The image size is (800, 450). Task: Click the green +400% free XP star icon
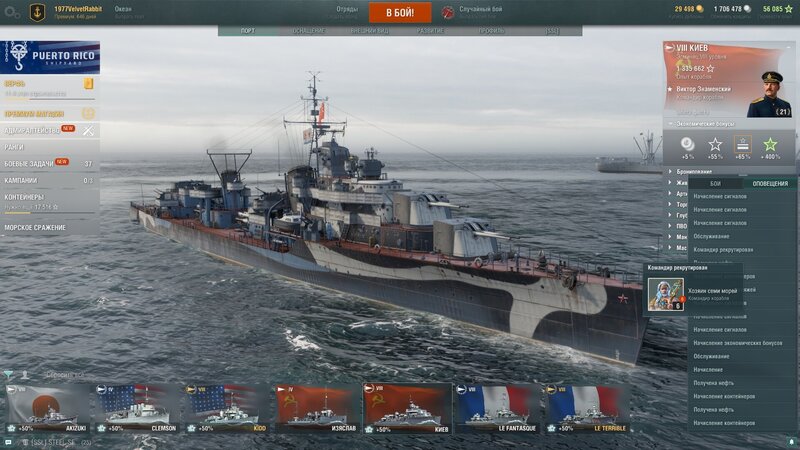tap(770, 144)
